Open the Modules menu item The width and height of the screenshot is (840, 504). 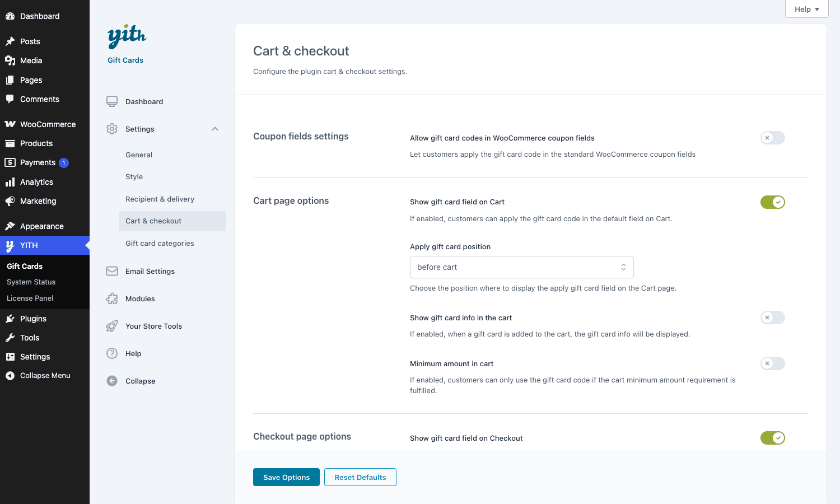[x=140, y=298]
